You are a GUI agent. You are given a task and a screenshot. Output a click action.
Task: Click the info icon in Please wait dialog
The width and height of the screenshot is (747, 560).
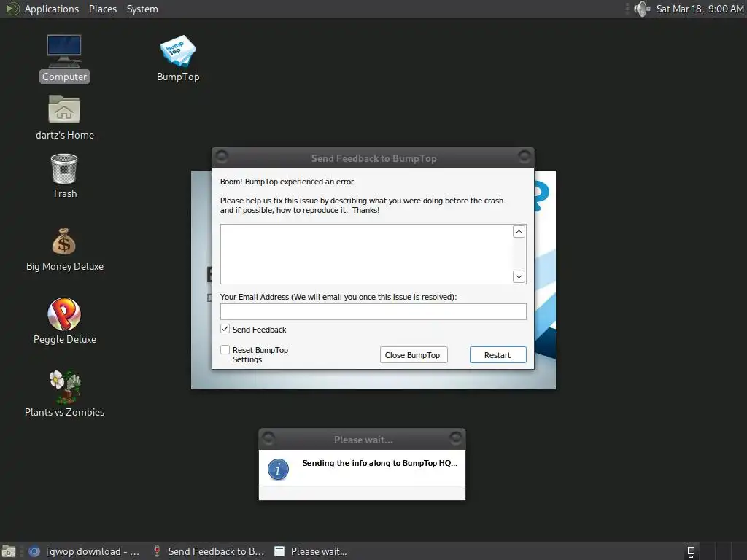click(x=278, y=469)
